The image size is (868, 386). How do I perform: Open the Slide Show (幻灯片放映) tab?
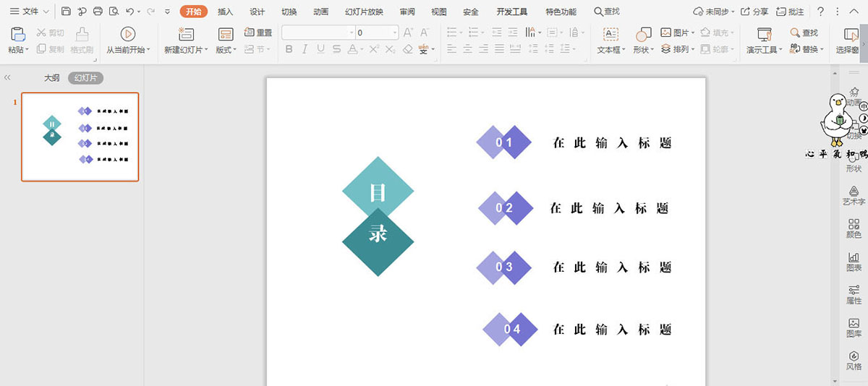(364, 12)
